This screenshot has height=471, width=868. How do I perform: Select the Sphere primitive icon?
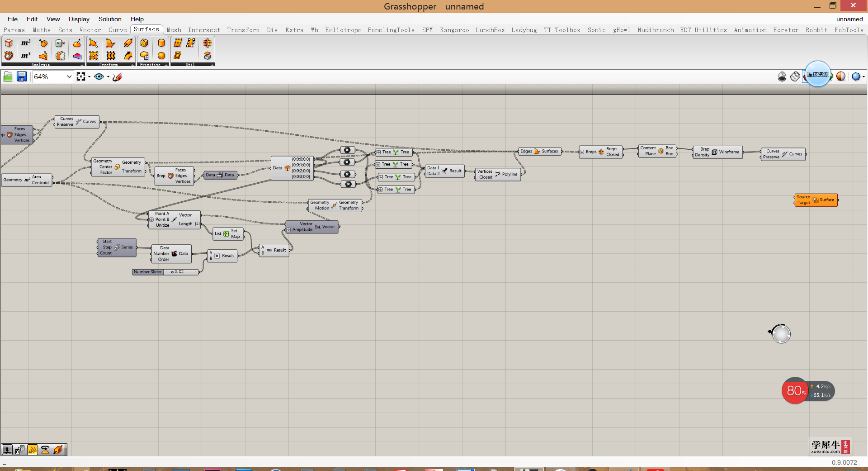pyautogui.click(x=161, y=56)
